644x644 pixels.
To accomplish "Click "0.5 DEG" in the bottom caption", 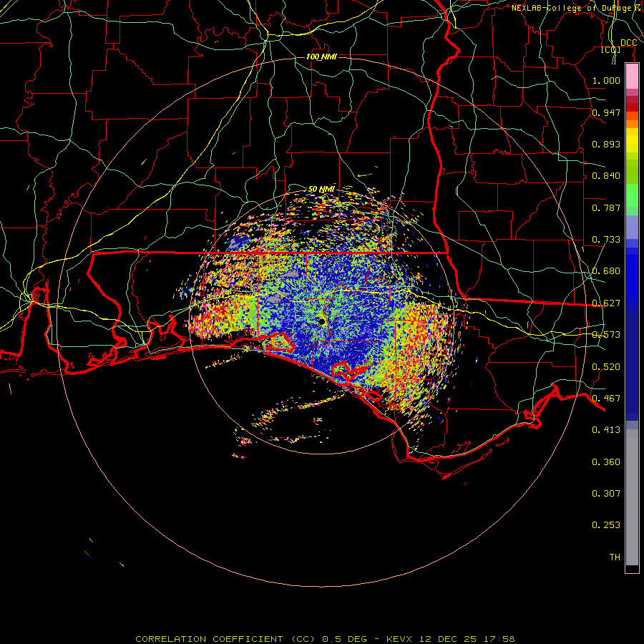I will pyautogui.click(x=344, y=639).
